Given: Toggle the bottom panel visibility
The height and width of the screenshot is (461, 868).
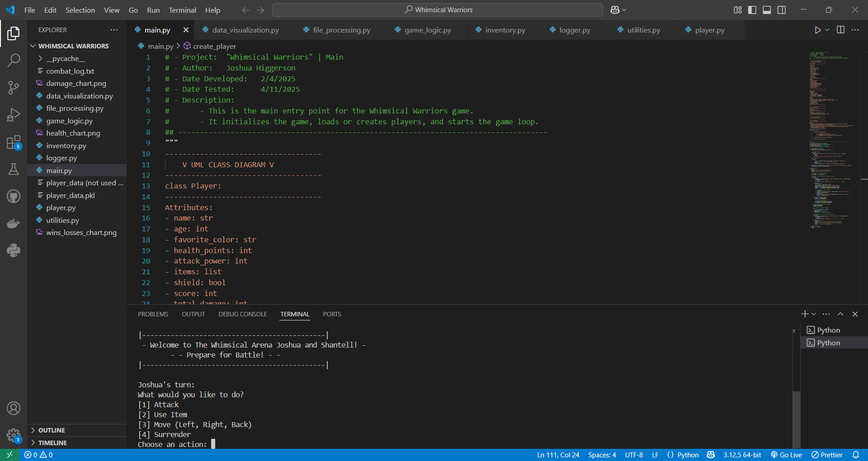Looking at the screenshot, I should [767, 10].
